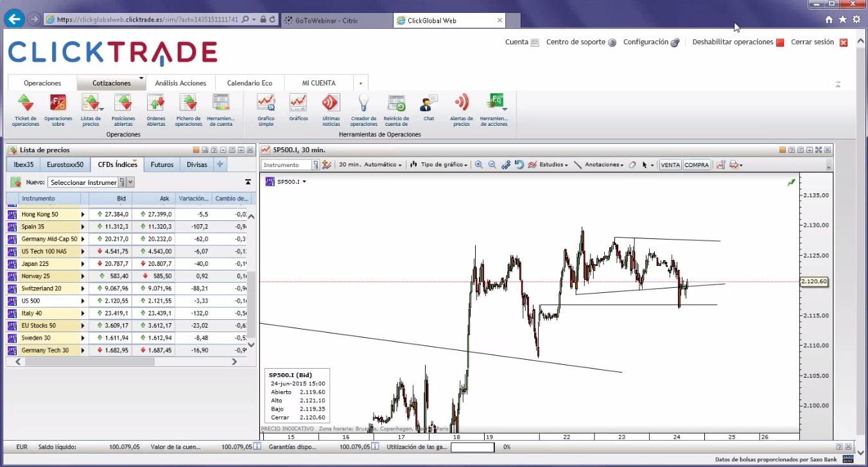Click Listas de precios ribbon icon
This screenshot has width=868, height=467.
[x=91, y=109]
